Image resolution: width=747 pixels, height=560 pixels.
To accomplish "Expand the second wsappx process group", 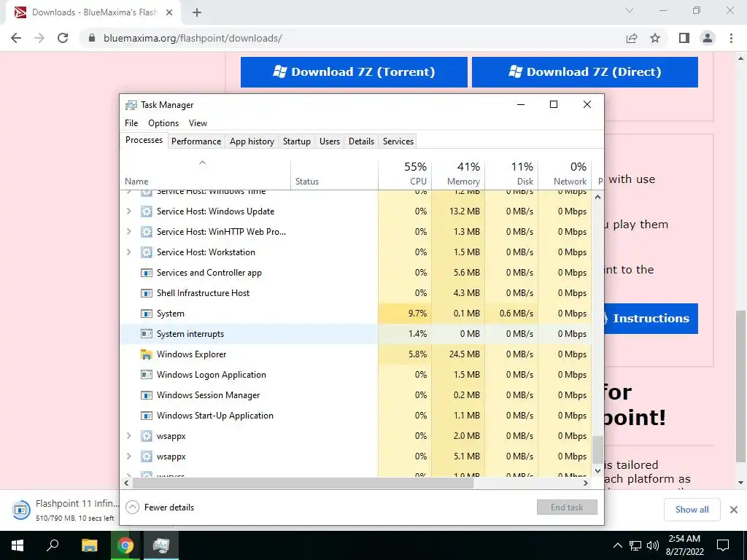I will point(128,456).
